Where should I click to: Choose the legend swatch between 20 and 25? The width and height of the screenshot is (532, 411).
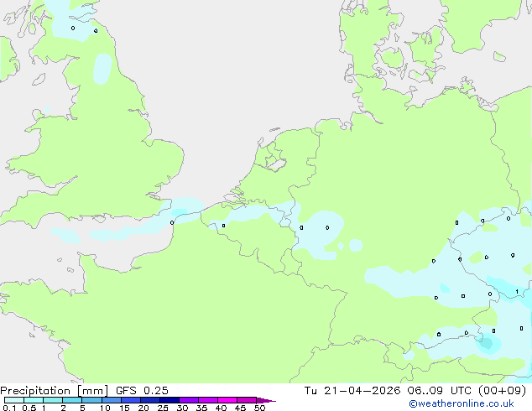pos(150,400)
